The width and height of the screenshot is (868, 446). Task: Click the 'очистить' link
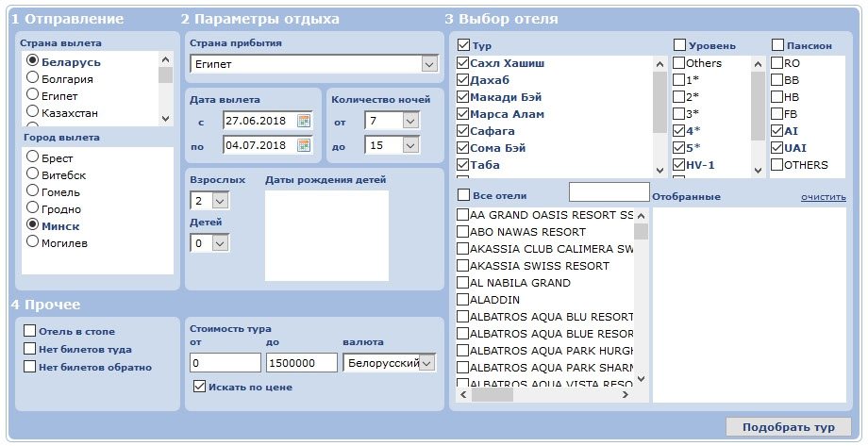pos(823,196)
